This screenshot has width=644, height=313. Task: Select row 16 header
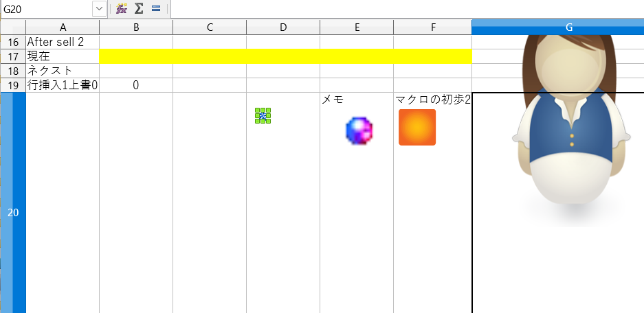(13, 42)
